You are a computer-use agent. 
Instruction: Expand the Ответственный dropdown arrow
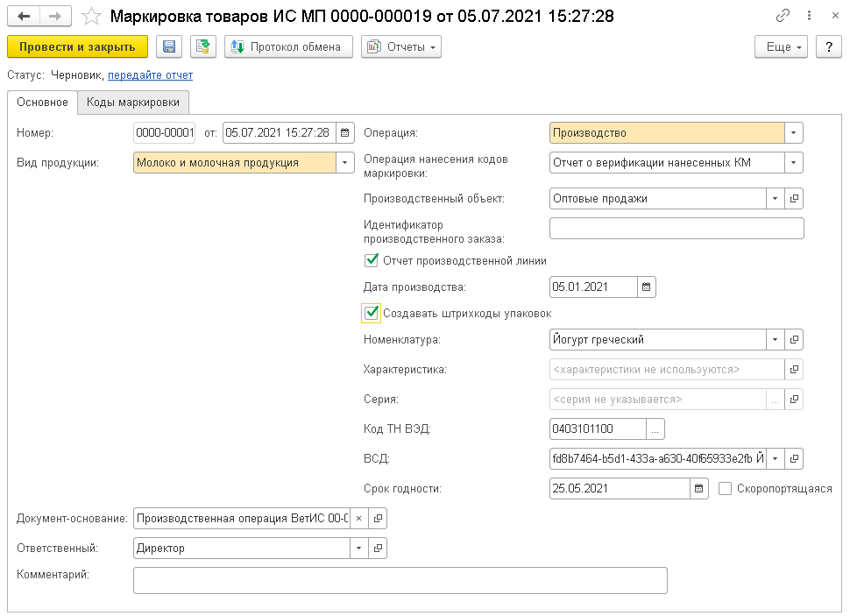point(358,548)
